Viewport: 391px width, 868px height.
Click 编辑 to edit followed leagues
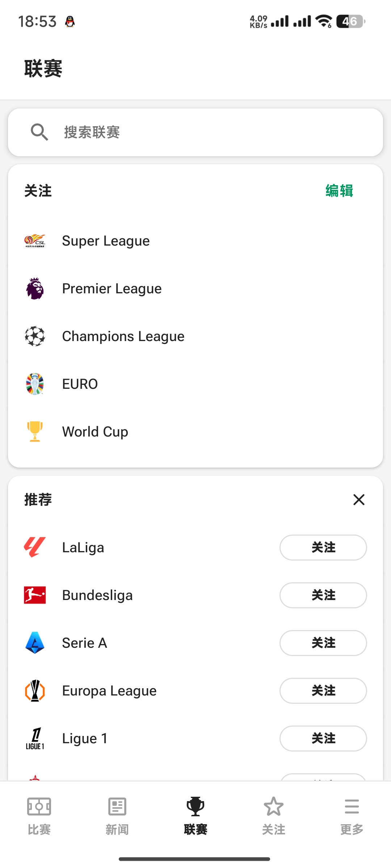(339, 191)
